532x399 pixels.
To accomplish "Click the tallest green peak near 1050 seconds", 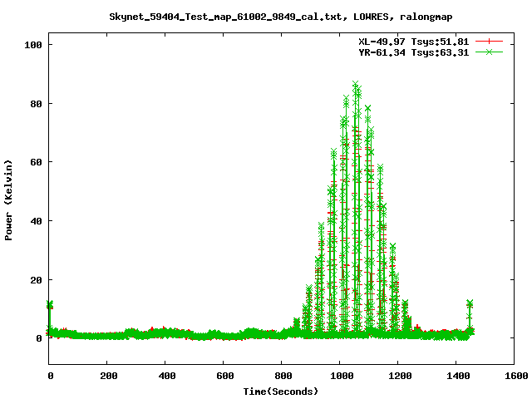I will (355, 84).
